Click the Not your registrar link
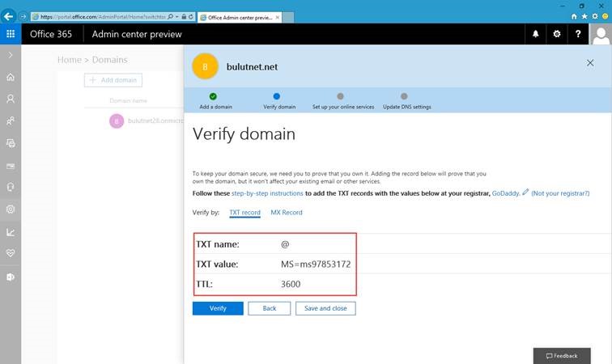 coord(560,193)
